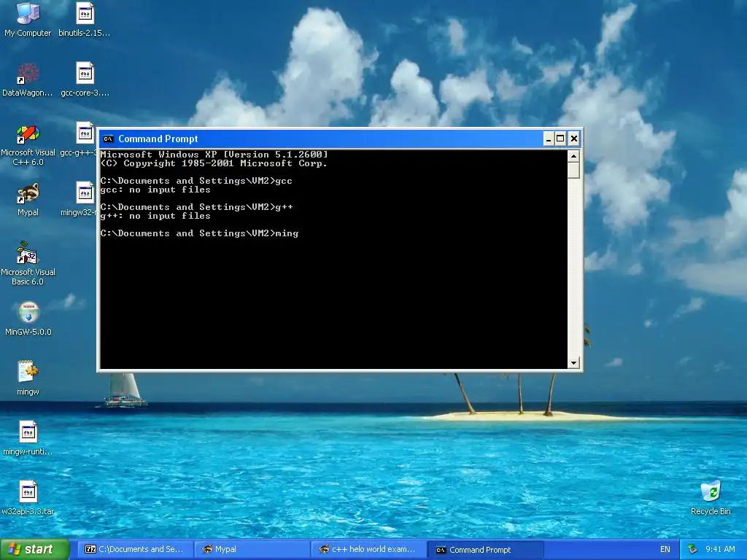The width and height of the screenshot is (747, 560).
Task: Select the w32api-3.3.tar desktop icon
Action: coord(28,492)
